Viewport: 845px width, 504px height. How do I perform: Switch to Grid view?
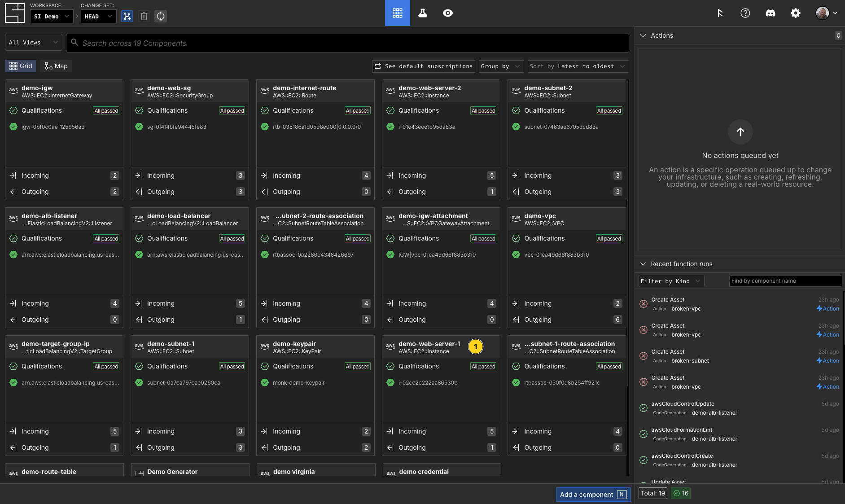tap(21, 66)
